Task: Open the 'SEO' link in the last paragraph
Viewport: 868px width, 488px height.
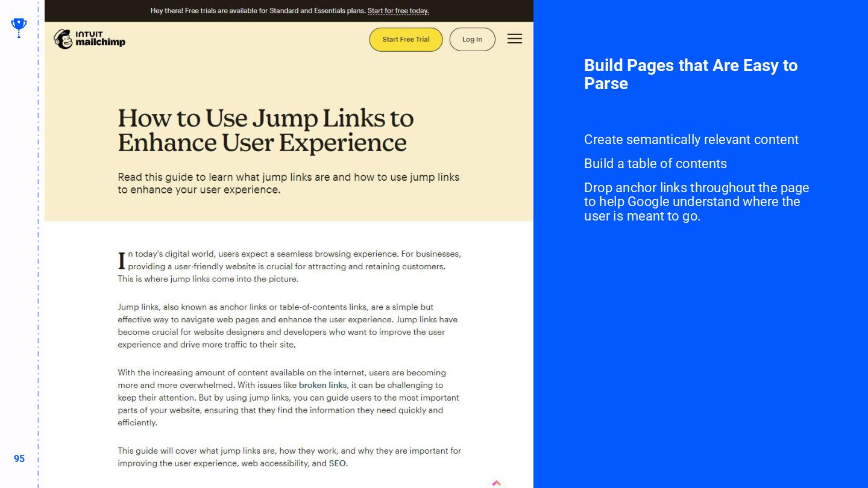Action: (337, 463)
